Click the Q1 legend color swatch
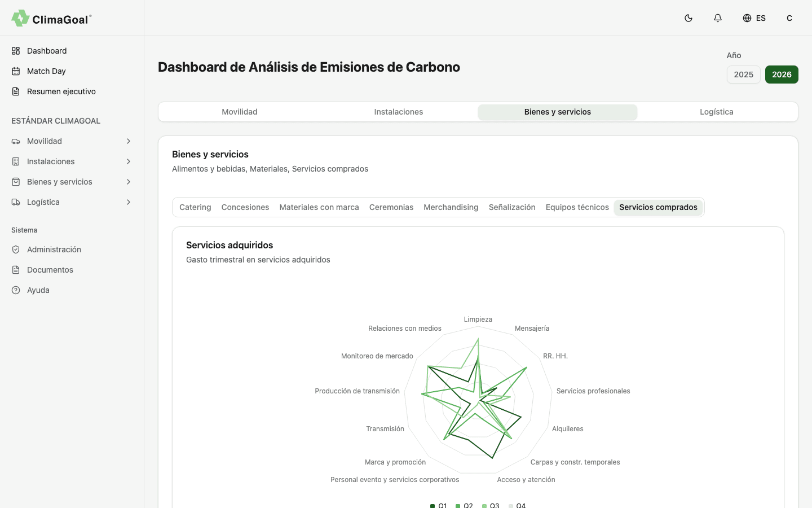The width and height of the screenshot is (812, 508). 433,506
